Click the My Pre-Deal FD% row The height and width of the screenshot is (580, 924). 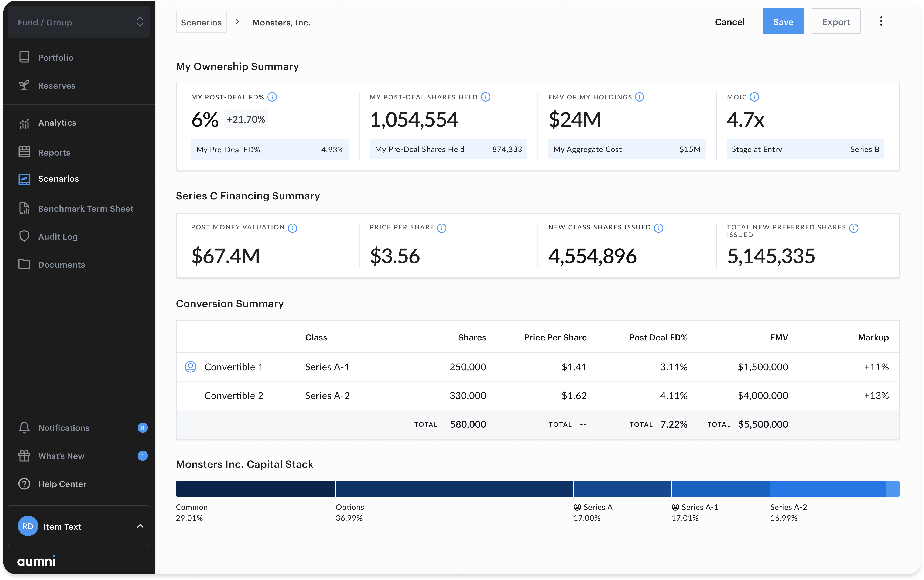tap(270, 149)
